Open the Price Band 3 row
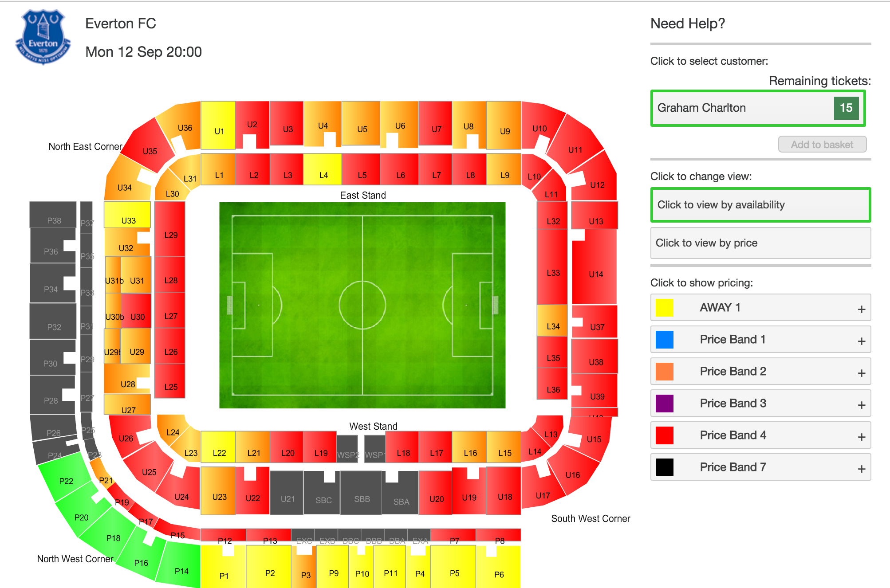Image resolution: width=890 pixels, height=588 pixels. tap(760, 404)
